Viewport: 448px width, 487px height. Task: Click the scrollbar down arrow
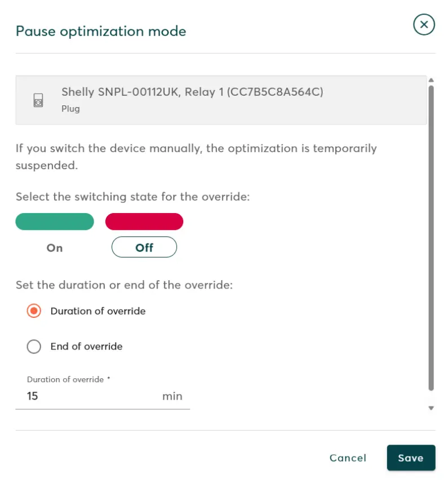(x=431, y=408)
